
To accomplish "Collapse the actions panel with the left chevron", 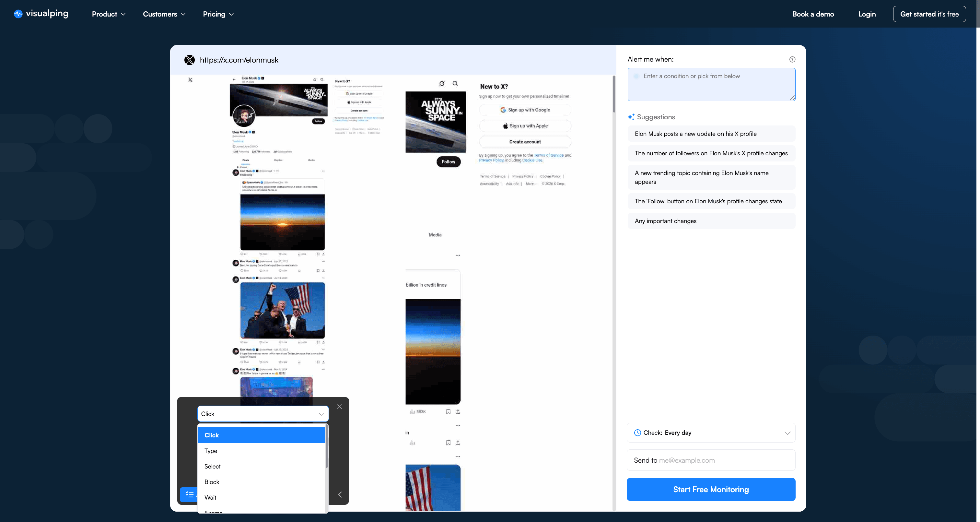I will pos(340,494).
